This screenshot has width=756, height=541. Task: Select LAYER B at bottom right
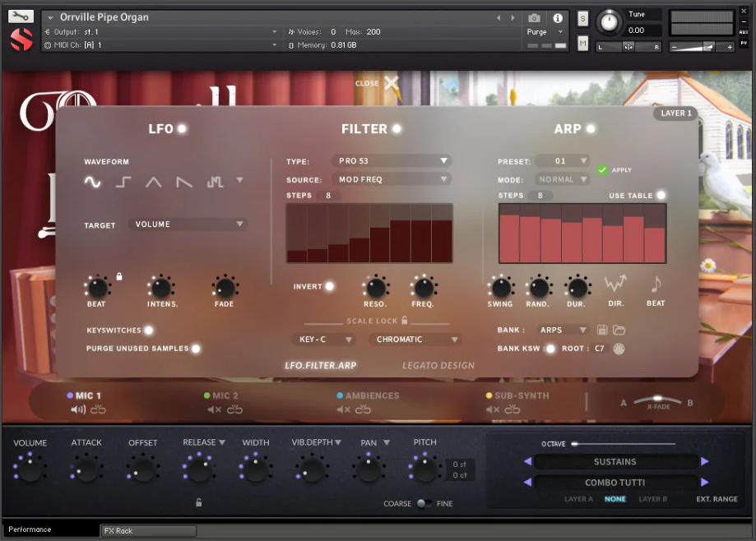[x=652, y=498]
